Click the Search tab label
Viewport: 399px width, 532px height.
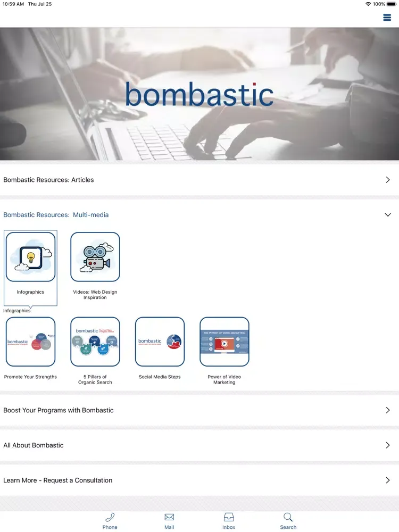pos(288,527)
